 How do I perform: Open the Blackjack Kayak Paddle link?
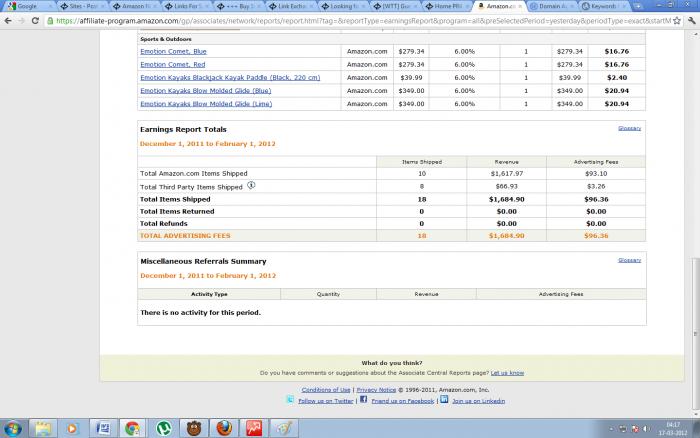[230, 77]
